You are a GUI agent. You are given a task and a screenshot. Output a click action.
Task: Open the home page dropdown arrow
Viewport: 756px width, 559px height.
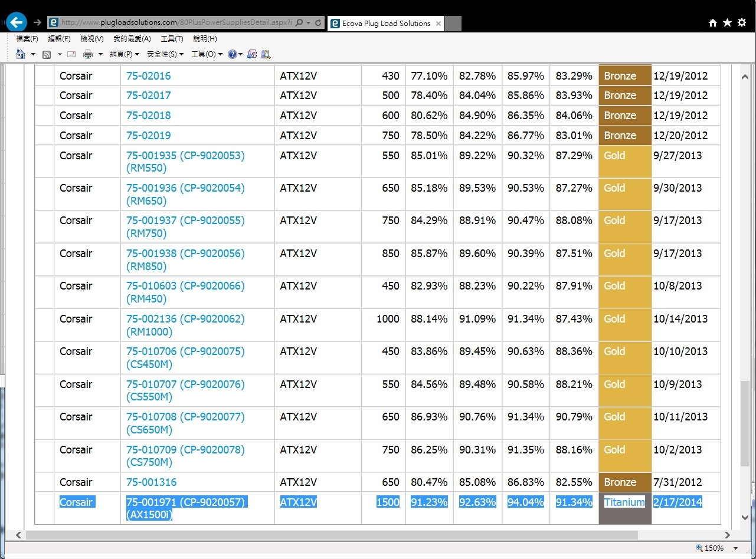(x=33, y=54)
